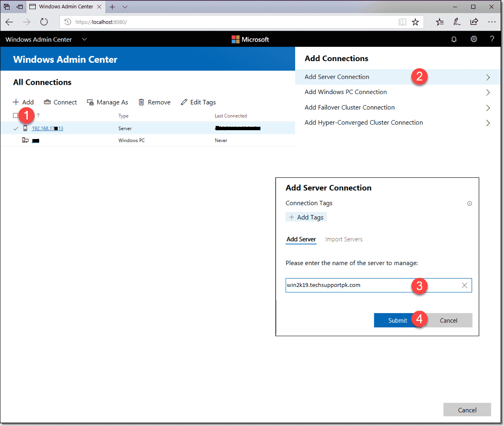Click Connect in connections toolbar
Screen dimensions: 504x426
coord(61,102)
